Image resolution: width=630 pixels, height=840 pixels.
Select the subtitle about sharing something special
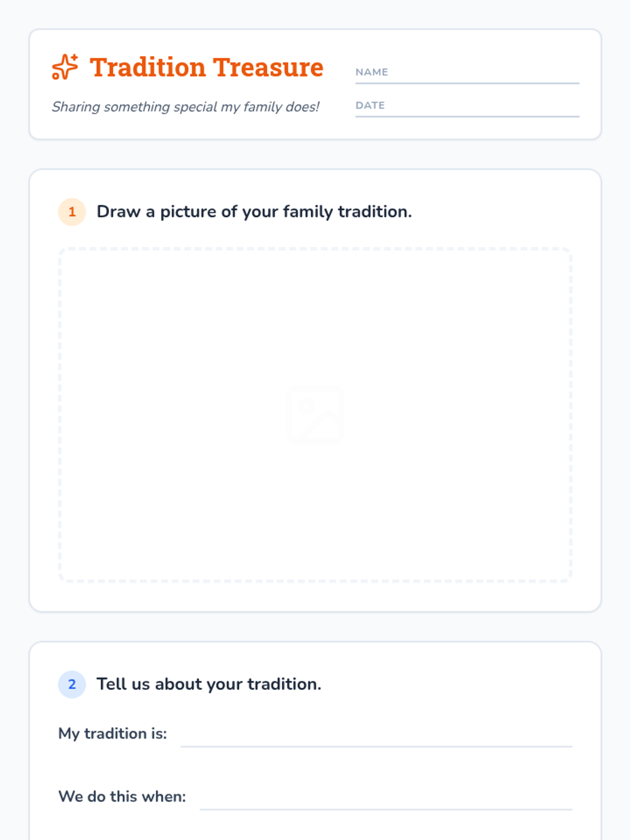pos(185,107)
